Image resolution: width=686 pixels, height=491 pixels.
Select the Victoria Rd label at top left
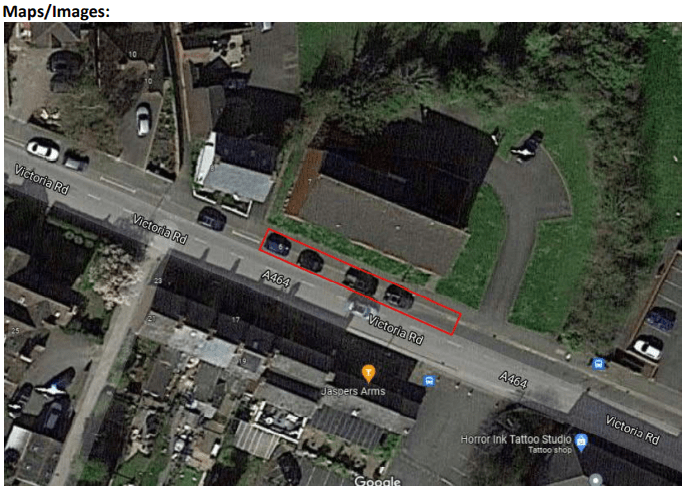click(x=42, y=179)
